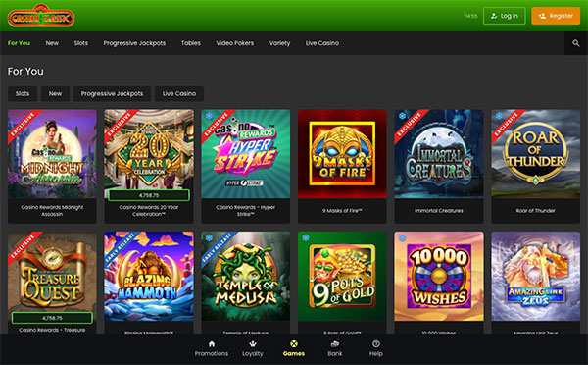588x365 pixels.
Task: Click the 'Casino Rewards - Hyper Strike' title
Action: click(246, 211)
